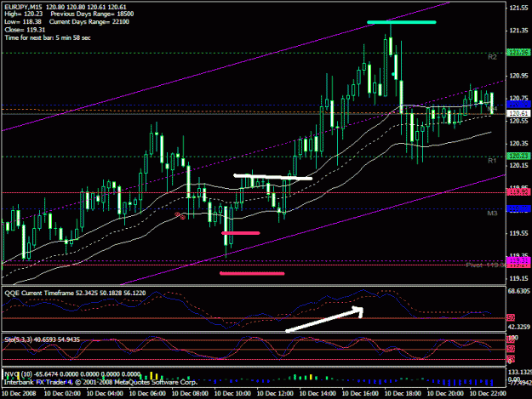Click the magenta 119.31 price tag

(518, 260)
